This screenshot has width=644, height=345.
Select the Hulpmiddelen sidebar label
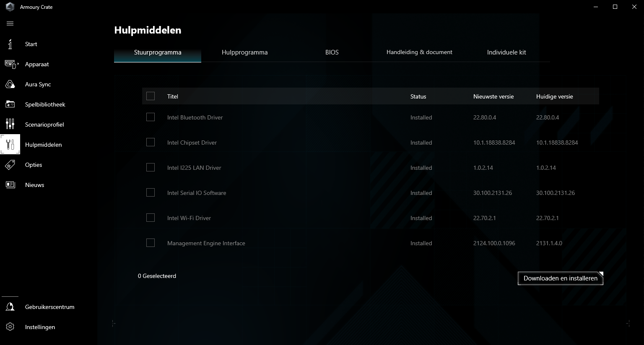point(44,145)
